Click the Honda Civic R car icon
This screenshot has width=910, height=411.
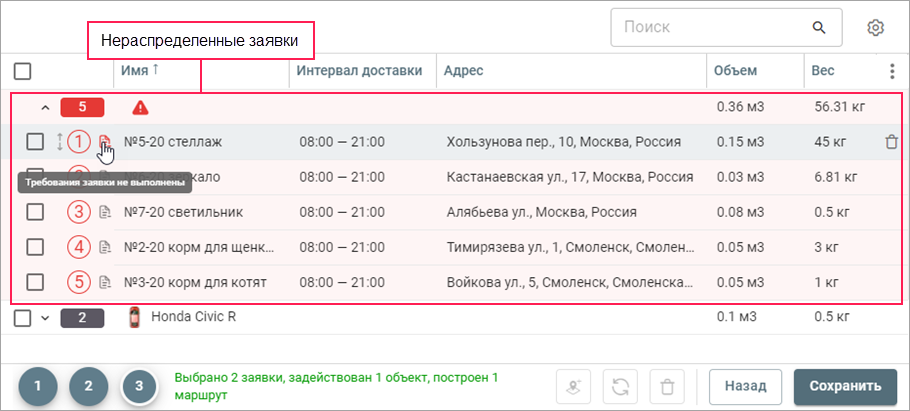[x=135, y=318]
